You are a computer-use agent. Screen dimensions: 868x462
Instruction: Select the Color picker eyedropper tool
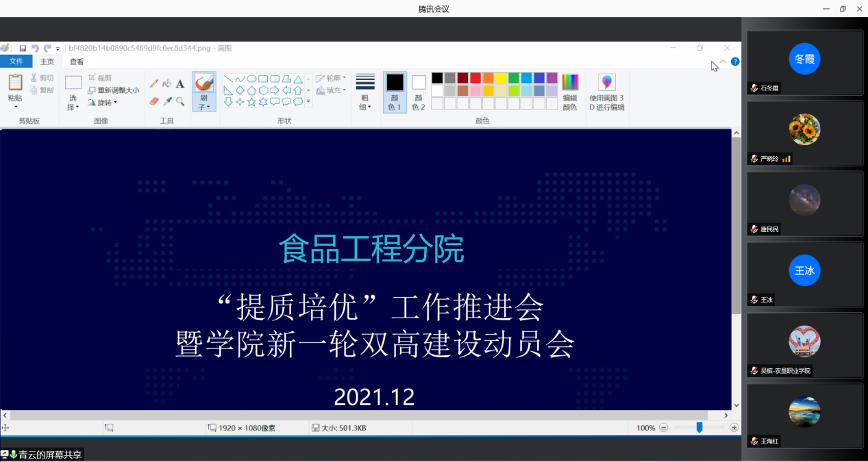click(x=167, y=101)
